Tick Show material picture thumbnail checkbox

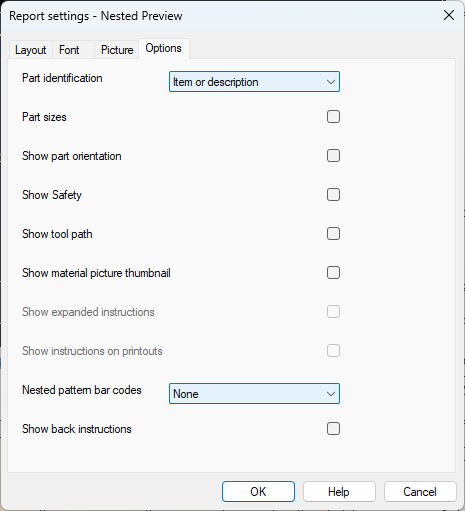[x=333, y=273]
